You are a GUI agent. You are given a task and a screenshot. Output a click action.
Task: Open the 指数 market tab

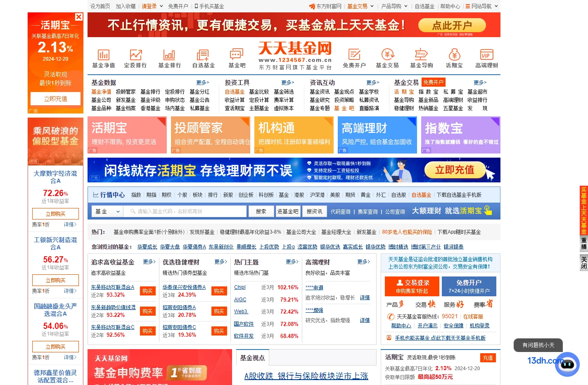[x=136, y=195]
